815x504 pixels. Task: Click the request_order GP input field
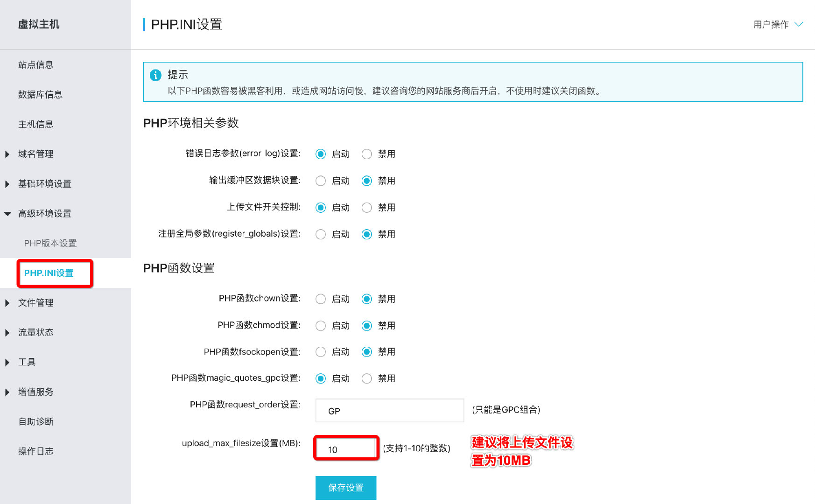[389, 411]
